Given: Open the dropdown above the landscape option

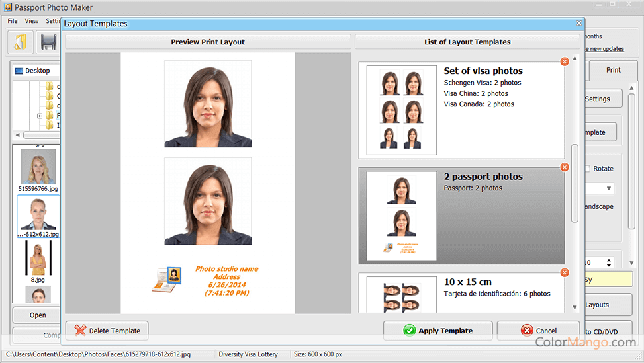Looking at the screenshot, I should click(x=608, y=189).
